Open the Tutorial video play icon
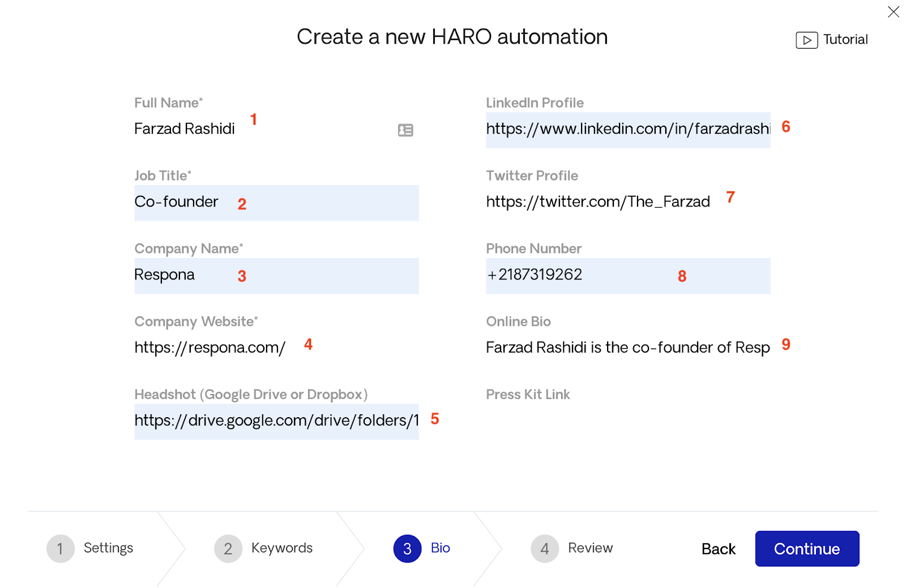906x588 pixels. tap(806, 40)
